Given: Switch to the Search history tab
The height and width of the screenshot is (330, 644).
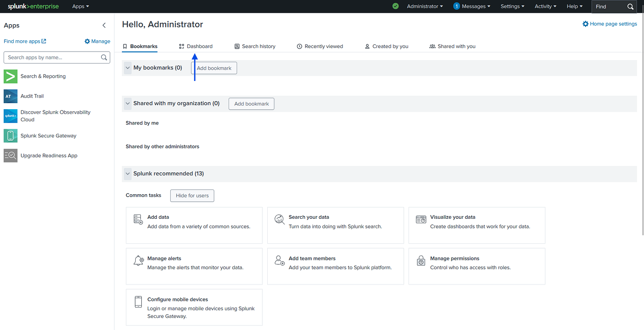Looking at the screenshot, I should pyautogui.click(x=255, y=46).
